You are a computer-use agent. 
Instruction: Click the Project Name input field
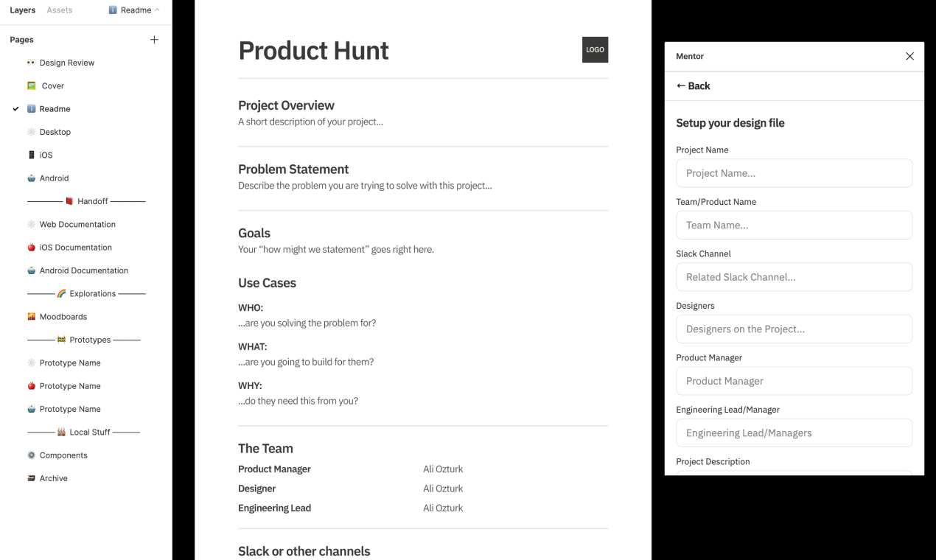pyautogui.click(x=794, y=173)
